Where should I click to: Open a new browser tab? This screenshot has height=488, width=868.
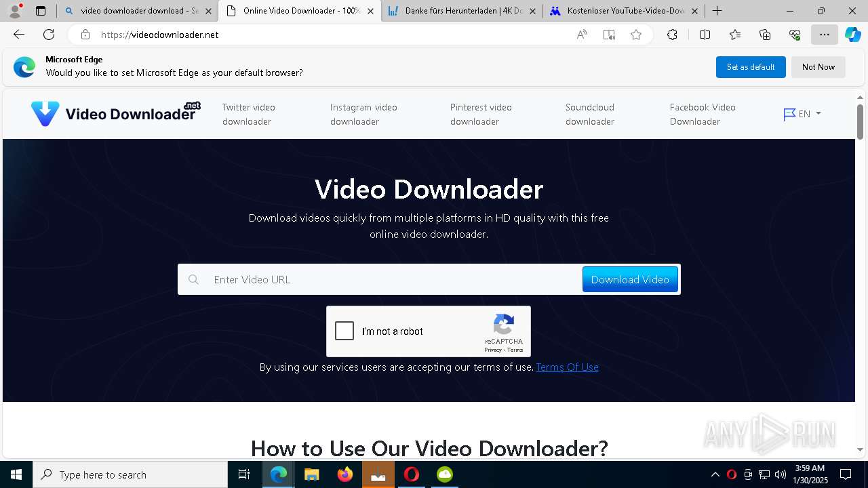coord(717,11)
